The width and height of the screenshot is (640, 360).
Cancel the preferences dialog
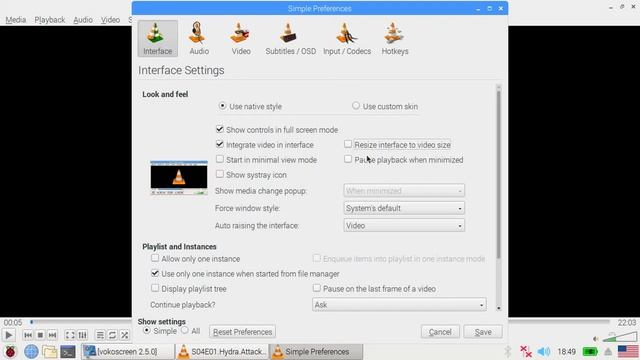(440, 331)
